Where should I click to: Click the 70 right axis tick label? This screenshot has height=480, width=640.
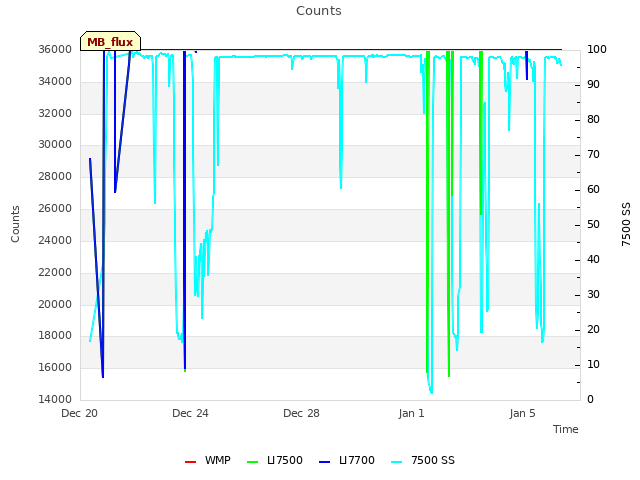coord(593,155)
